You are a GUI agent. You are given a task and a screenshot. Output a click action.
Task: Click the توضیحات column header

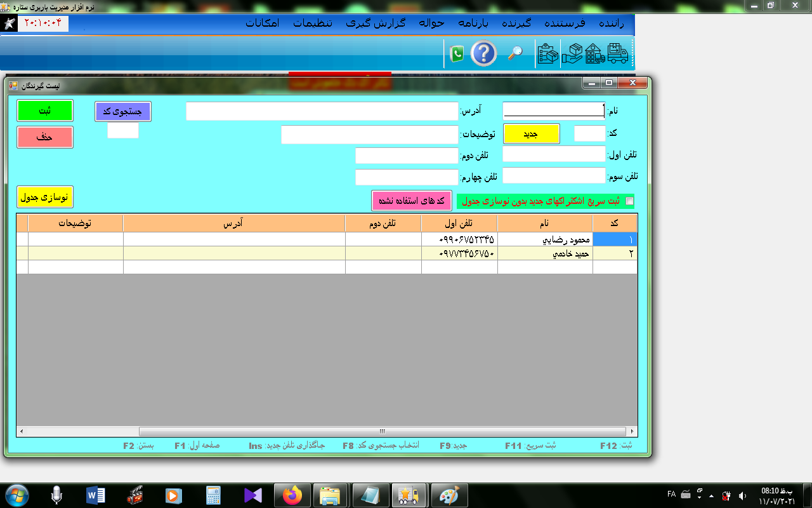point(75,223)
